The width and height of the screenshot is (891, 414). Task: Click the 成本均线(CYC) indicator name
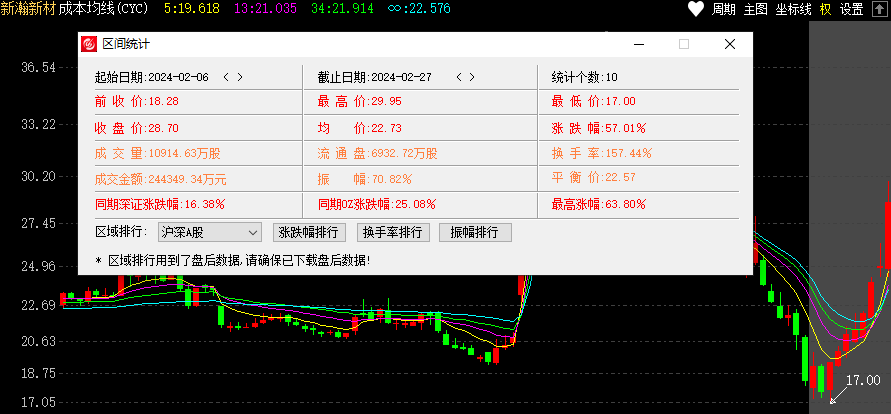[104, 8]
